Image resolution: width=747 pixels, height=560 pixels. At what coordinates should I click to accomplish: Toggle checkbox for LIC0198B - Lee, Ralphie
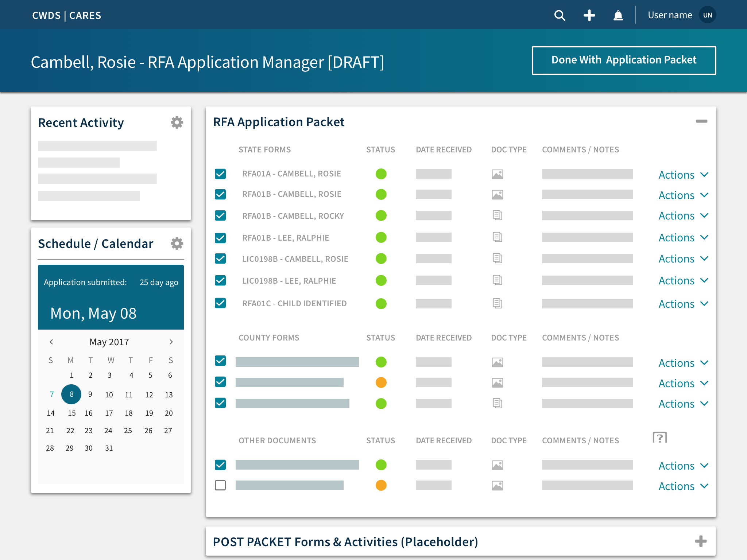click(220, 280)
